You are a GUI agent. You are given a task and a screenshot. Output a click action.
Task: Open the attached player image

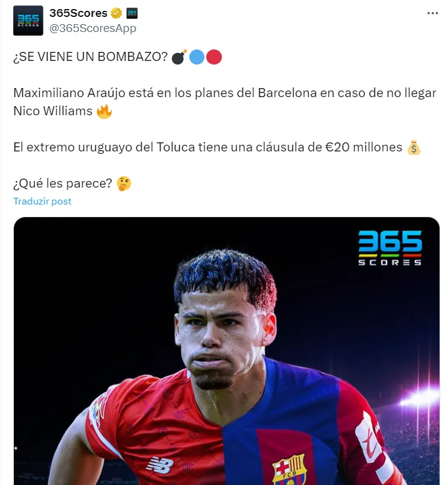(227, 350)
